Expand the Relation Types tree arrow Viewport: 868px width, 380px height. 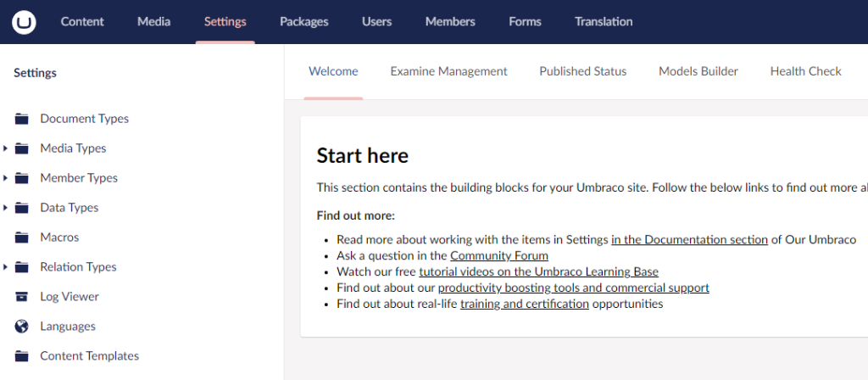[5, 267]
